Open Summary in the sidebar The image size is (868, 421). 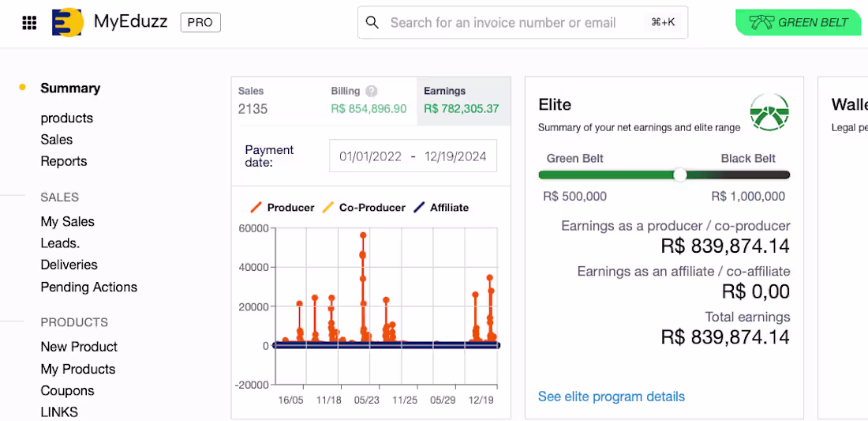coord(70,88)
